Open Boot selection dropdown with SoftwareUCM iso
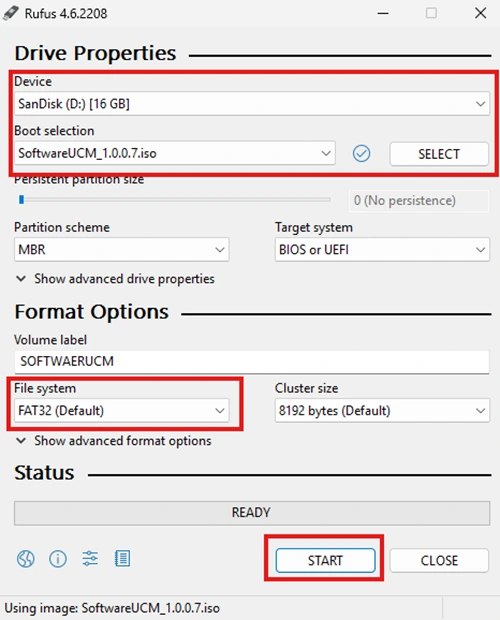Image resolution: width=500 pixels, height=620 pixels. [175, 153]
